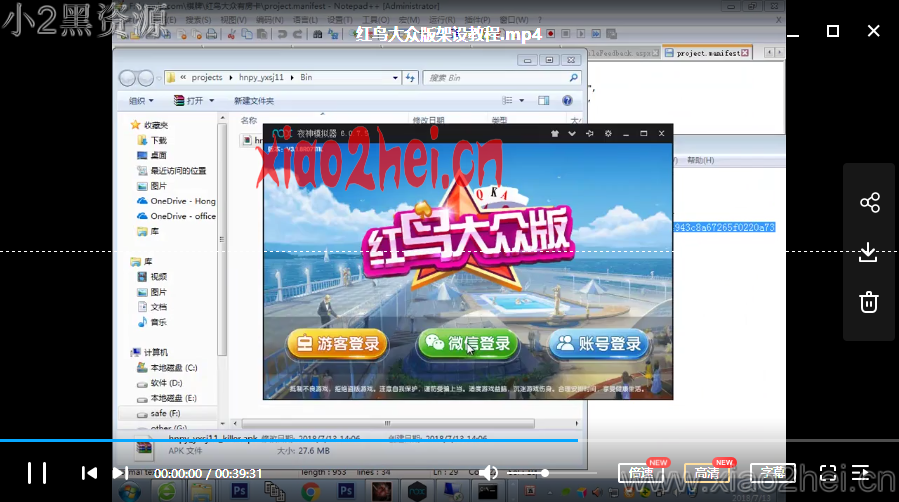Click 游客登录 guest login button
Image resolution: width=899 pixels, height=502 pixels.
tap(337, 344)
